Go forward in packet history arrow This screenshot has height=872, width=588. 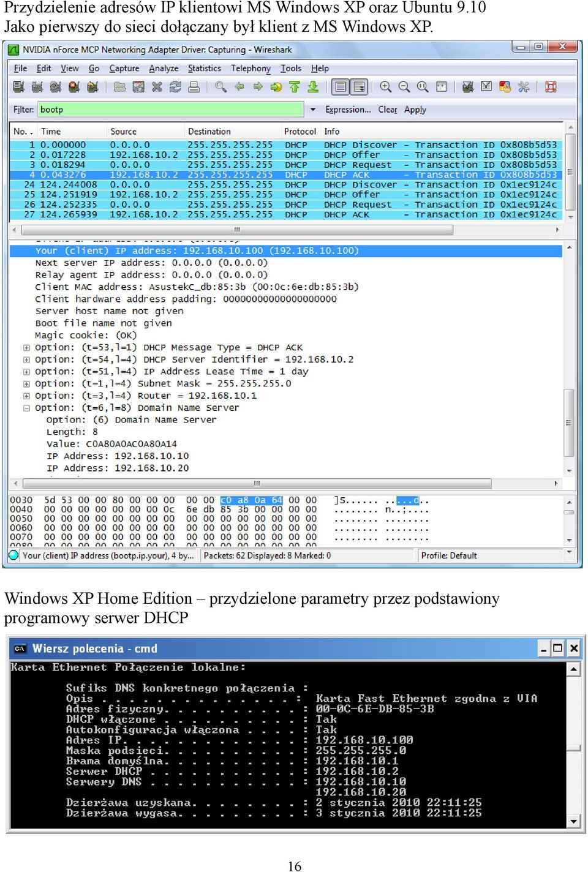[258, 87]
